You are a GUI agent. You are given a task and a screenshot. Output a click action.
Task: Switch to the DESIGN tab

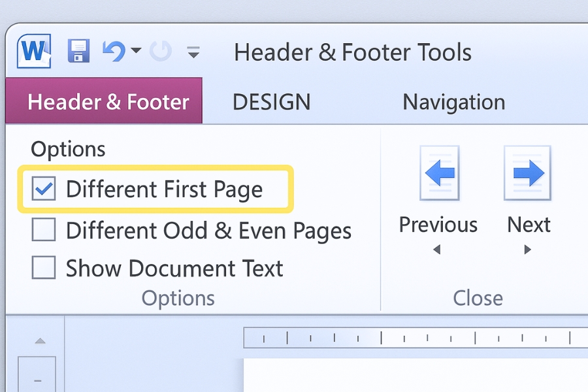coord(271,102)
